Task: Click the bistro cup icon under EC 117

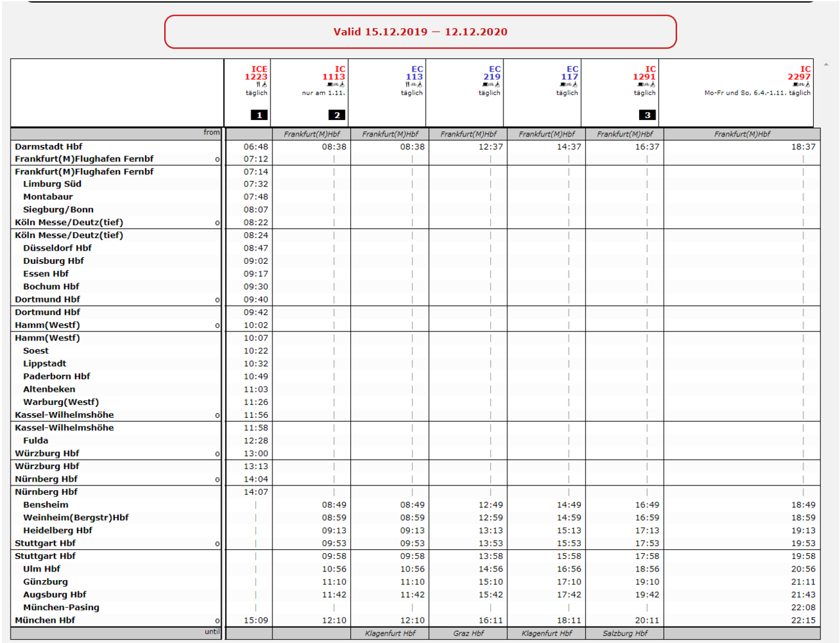Action: coord(562,85)
